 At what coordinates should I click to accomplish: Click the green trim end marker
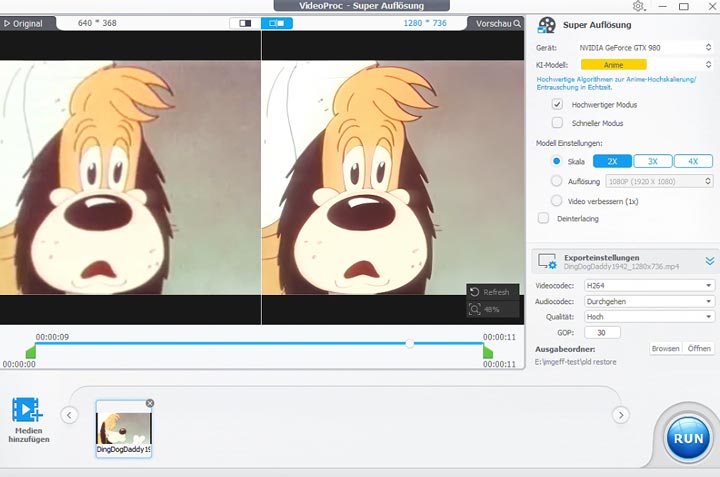pyautogui.click(x=488, y=352)
